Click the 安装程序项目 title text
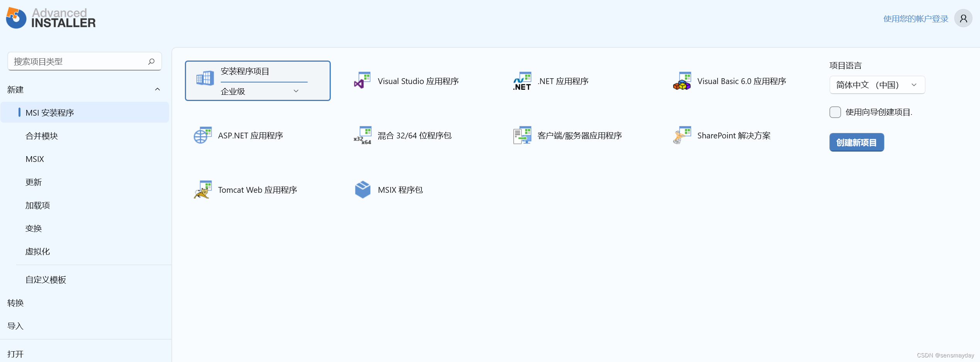 [245, 71]
